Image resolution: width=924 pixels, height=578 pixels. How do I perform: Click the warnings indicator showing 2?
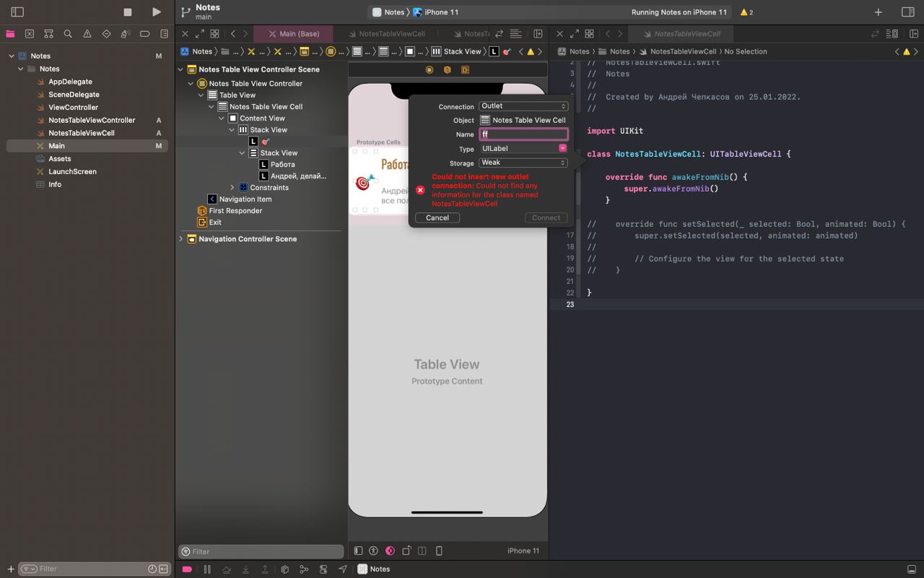746,12
